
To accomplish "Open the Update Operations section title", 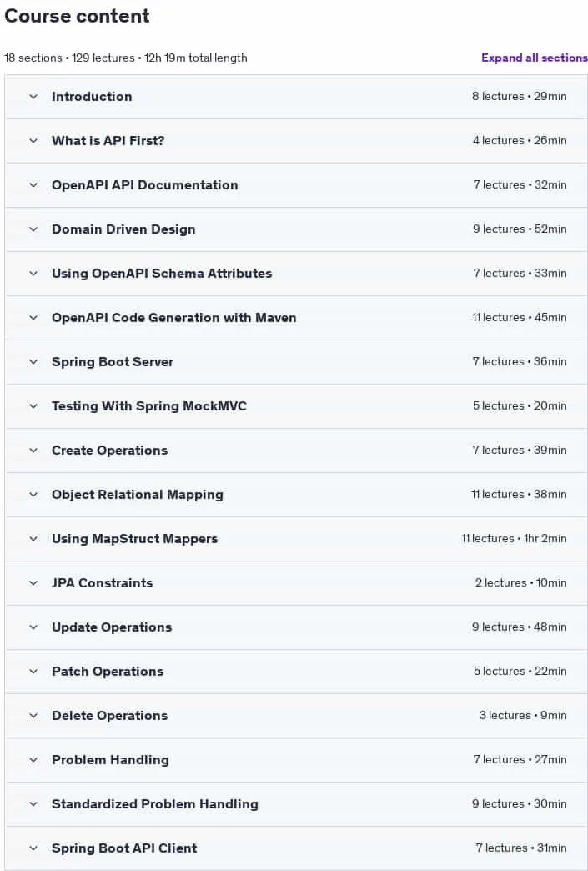I will coord(112,627).
